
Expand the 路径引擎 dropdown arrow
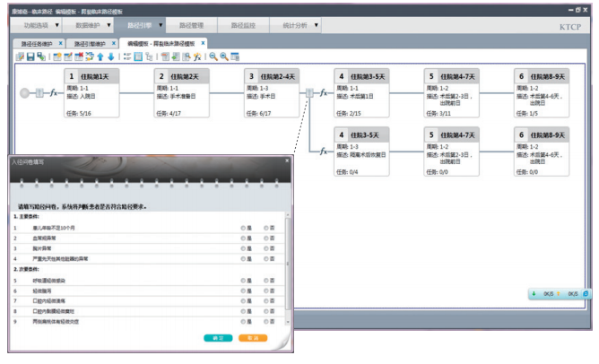pyautogui.click(x=182, y=26)
